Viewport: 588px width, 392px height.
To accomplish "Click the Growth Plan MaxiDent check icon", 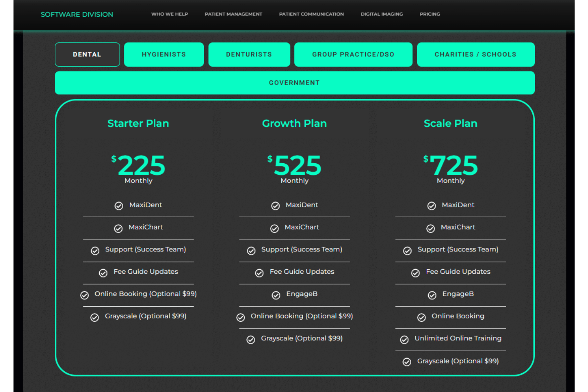I will (x=275, y=206).
